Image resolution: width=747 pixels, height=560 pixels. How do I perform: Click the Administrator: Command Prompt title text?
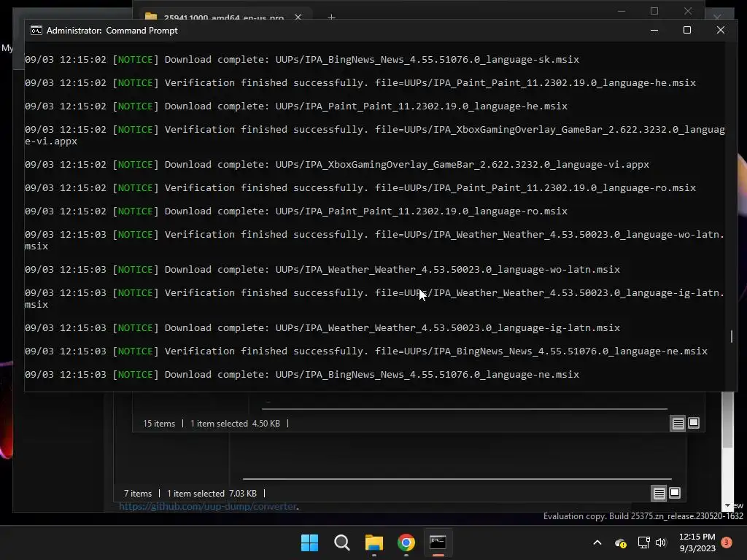pos(112,31)
